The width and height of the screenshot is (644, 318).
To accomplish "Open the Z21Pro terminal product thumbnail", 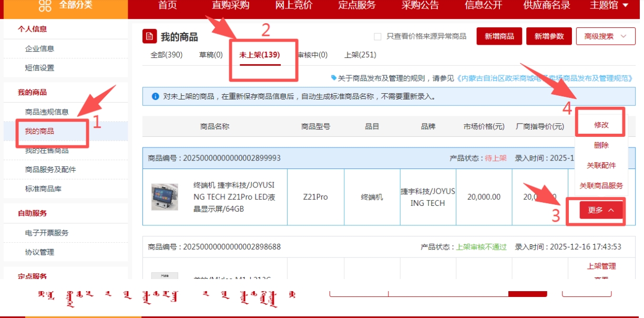I will click(164, 197).
